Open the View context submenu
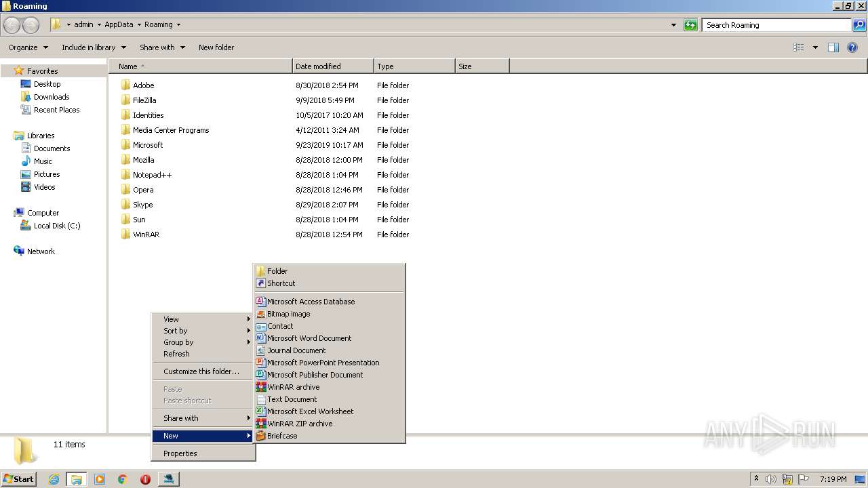 203,319
